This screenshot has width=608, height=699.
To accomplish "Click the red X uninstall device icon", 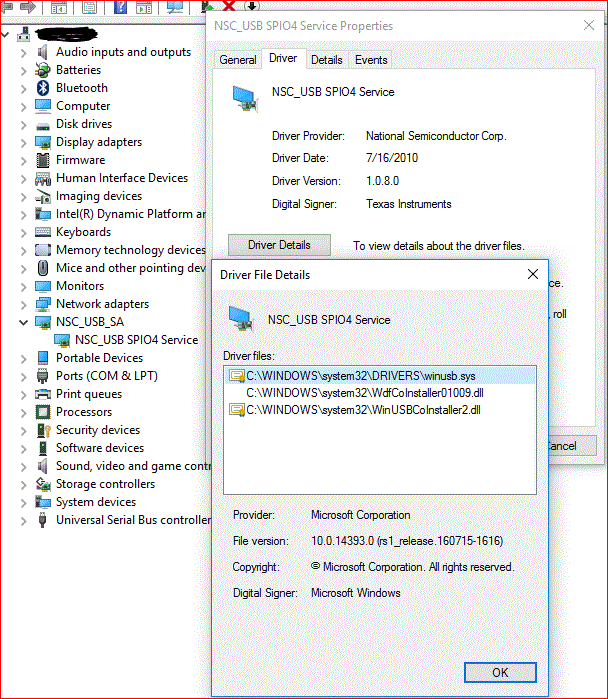I will [229, 5].
